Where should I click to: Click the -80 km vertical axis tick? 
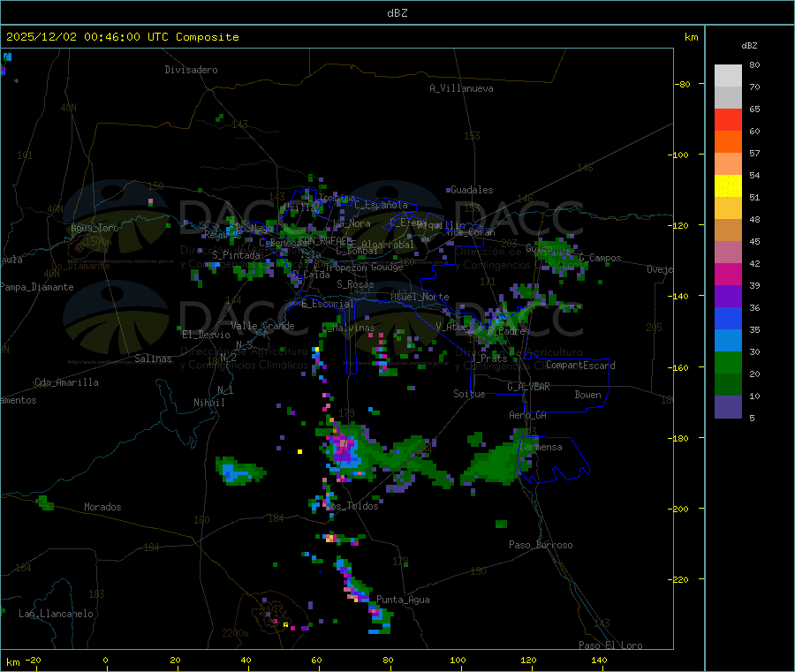[683, 84]
